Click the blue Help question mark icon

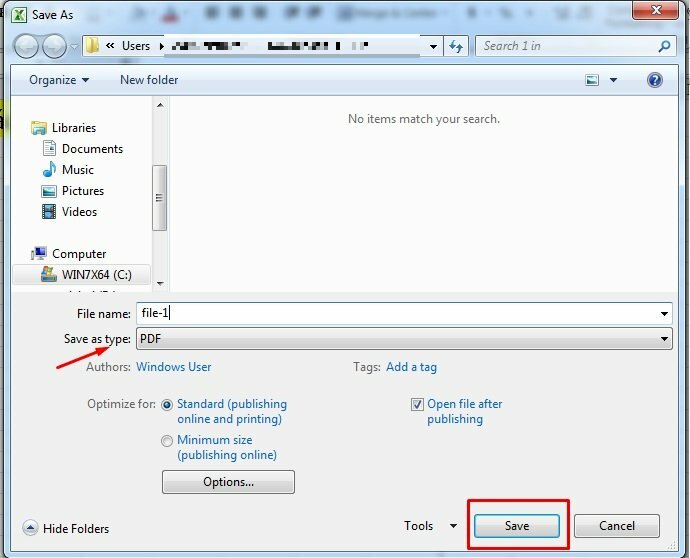click(x=655, y=80)
